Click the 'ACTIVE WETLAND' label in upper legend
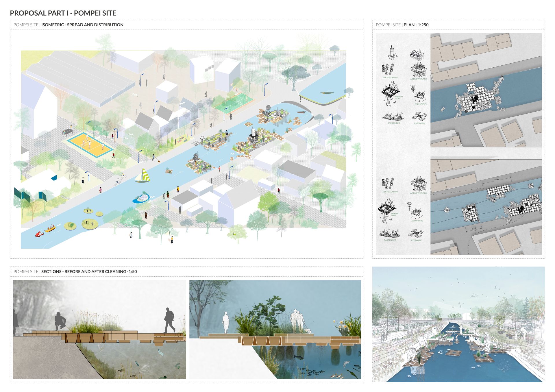The image size is (555, 392). pos(418,79)
